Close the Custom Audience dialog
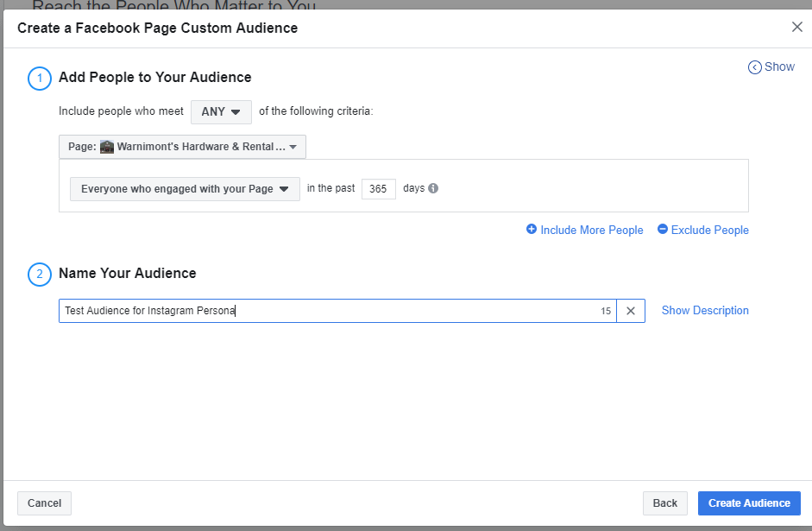The height and width of the screenshot is (531, 812). (796, 27)
